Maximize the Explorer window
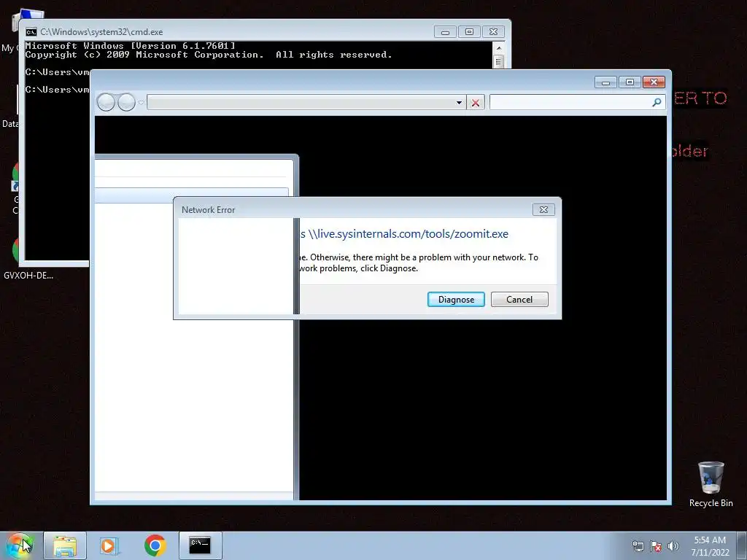This screenshot has width=747, height=560. click(x=630, y=82)
